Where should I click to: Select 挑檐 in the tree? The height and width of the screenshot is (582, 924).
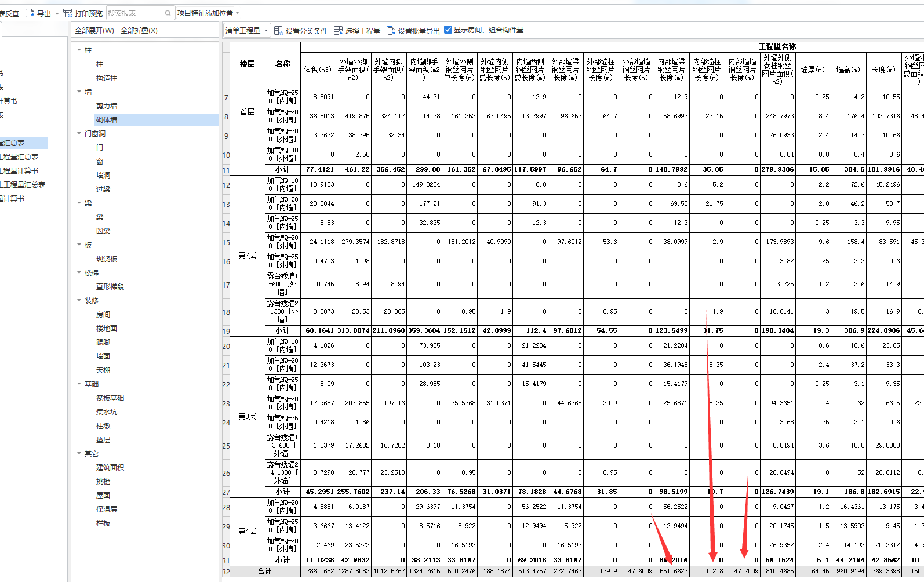[x=103, y=481]
